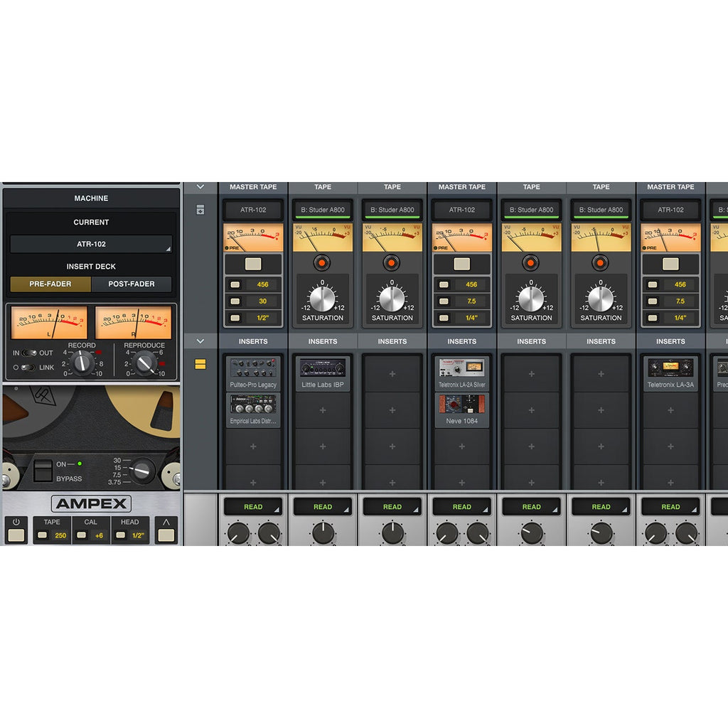Viewport: 728px width, 728px height.
Task: Toggle the LINK switch on Ampex panel
Action: [28, 368]
